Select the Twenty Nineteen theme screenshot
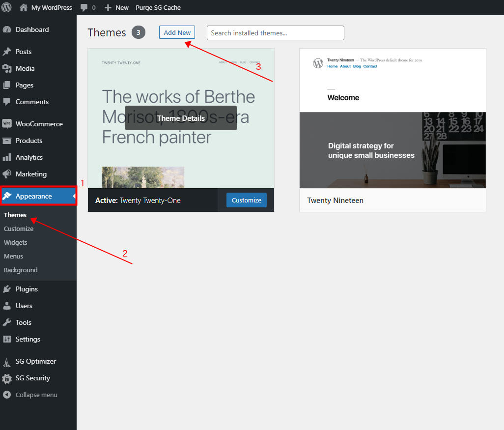The image size is (504, 430). [393, 118]
